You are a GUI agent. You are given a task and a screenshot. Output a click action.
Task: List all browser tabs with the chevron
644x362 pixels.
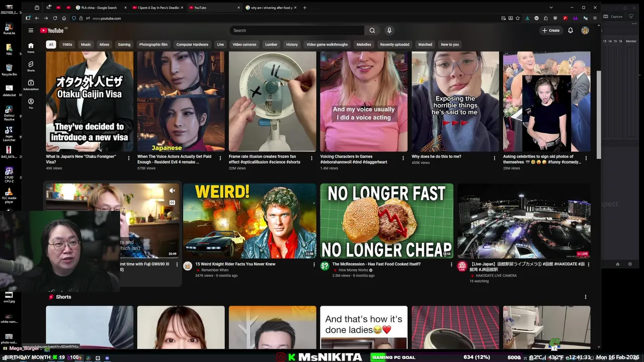point(551,8)
